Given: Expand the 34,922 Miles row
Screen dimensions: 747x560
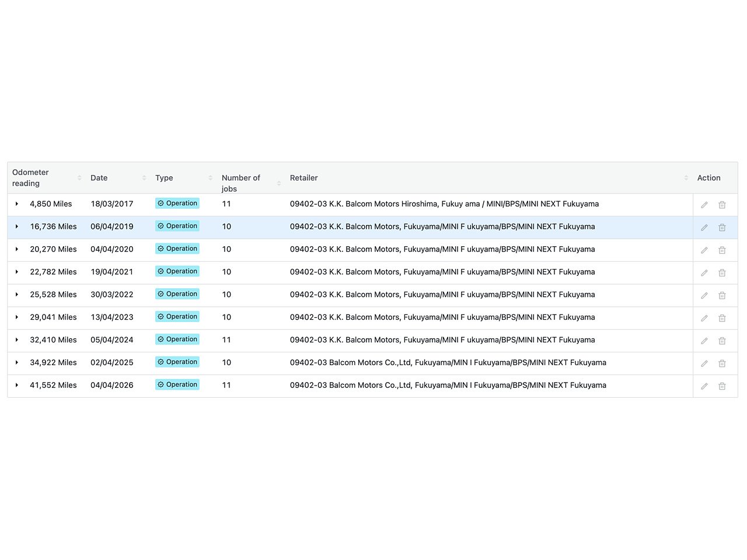Looking at the screenshot, I should (x=17, y=362).
